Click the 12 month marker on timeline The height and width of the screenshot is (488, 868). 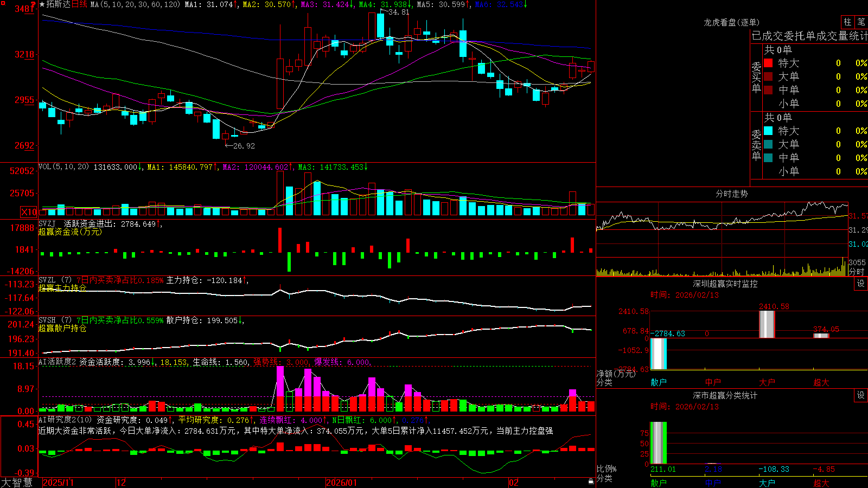coord(122,483)
